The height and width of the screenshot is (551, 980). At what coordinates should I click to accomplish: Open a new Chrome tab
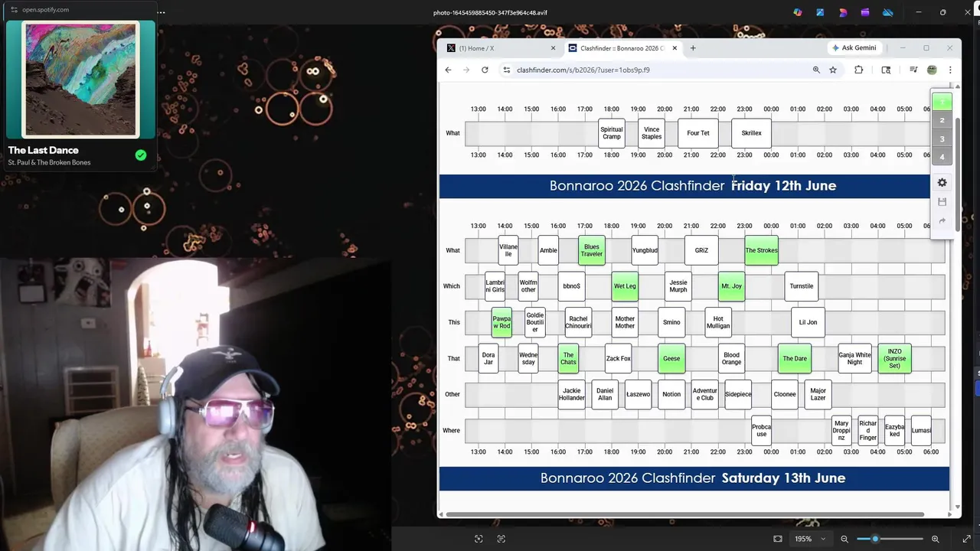pos(693,48)
